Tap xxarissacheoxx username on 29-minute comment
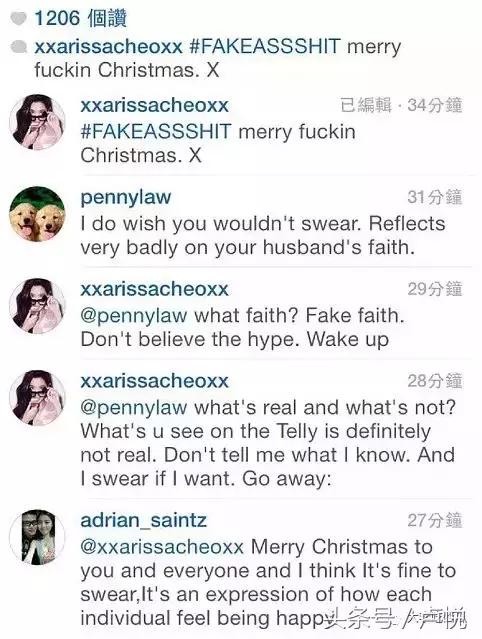 154,289
